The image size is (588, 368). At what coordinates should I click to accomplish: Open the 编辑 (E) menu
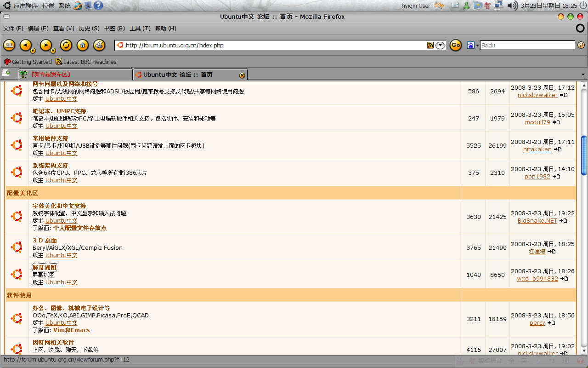[38, 29]
